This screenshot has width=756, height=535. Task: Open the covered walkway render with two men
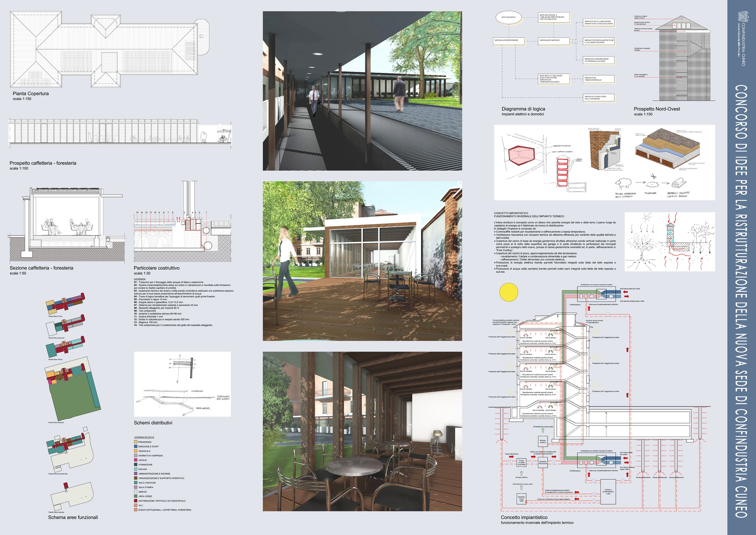coord(362,91)
